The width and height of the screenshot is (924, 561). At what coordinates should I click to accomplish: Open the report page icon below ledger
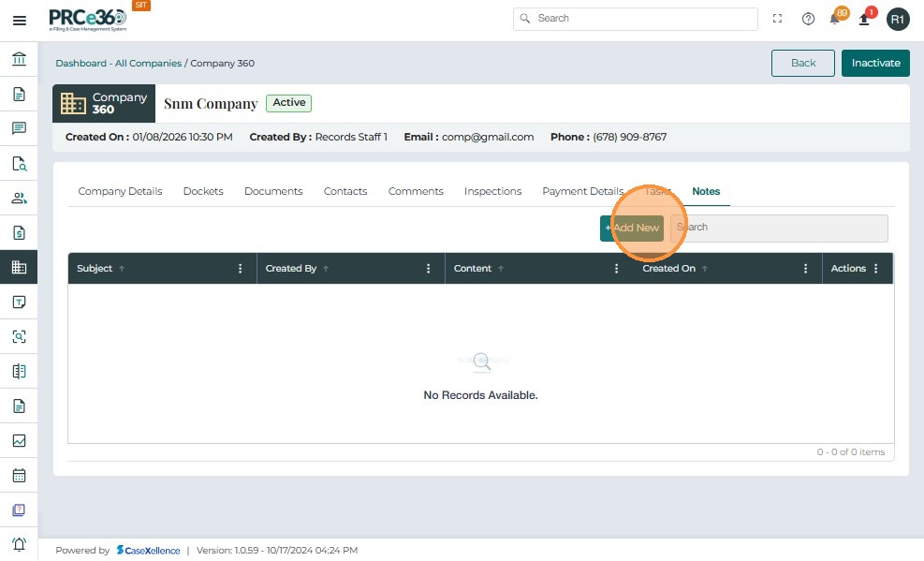tap(19, 406)
